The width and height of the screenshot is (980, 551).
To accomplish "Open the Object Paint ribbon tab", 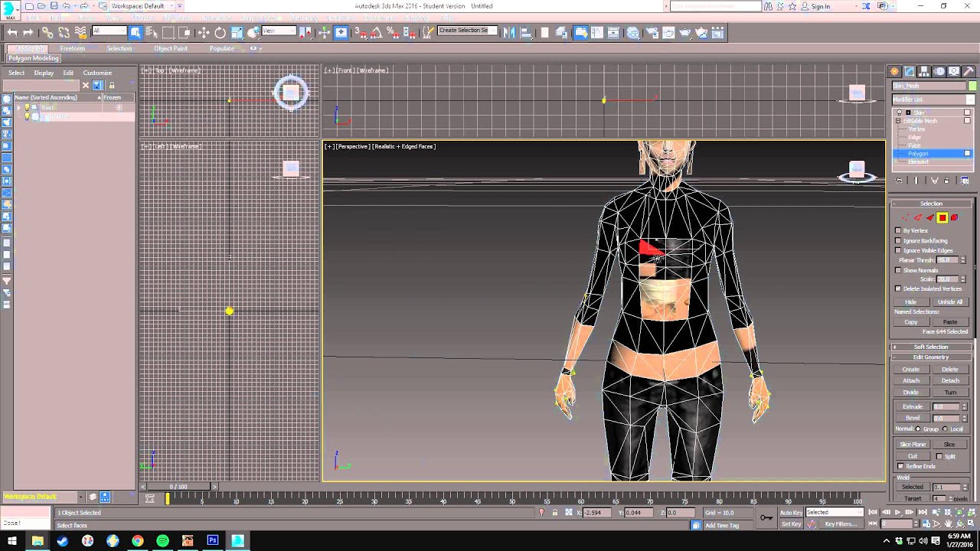I will click(171, 48).
